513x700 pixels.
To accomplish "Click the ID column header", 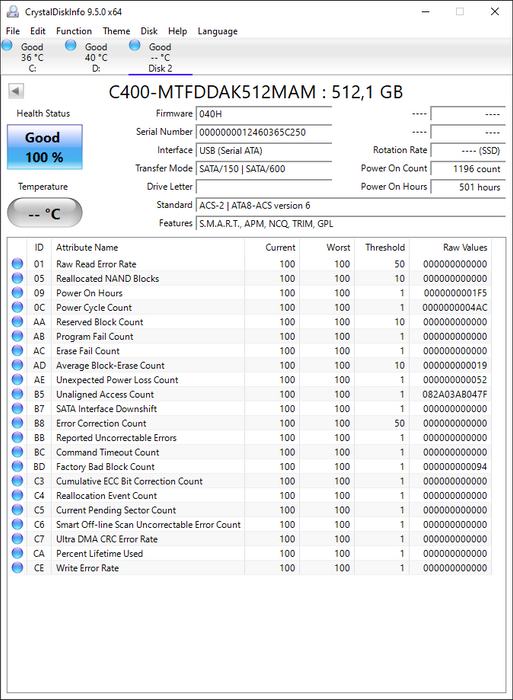I will [39, 247].
